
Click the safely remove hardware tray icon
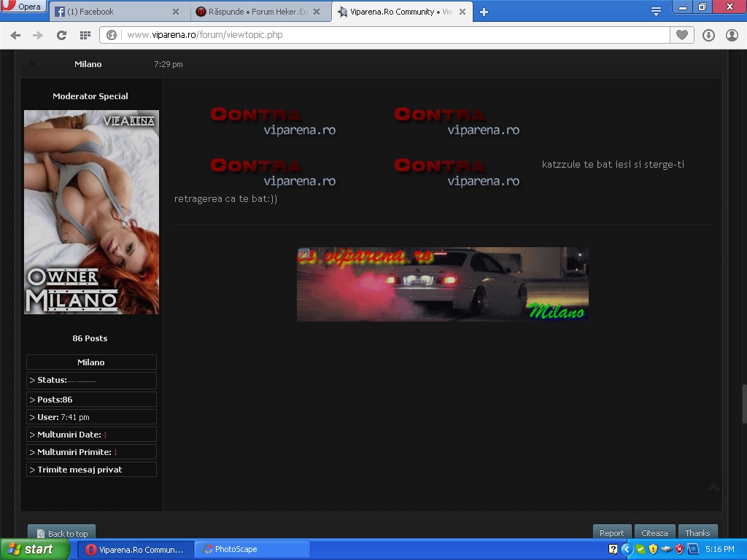tap(667, 550)
